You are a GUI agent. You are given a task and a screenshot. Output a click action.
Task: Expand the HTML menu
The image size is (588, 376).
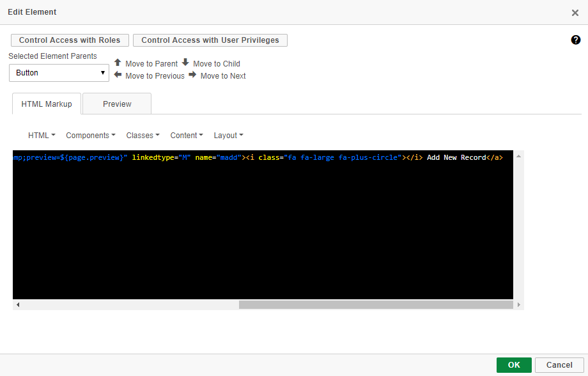[42, 136]
